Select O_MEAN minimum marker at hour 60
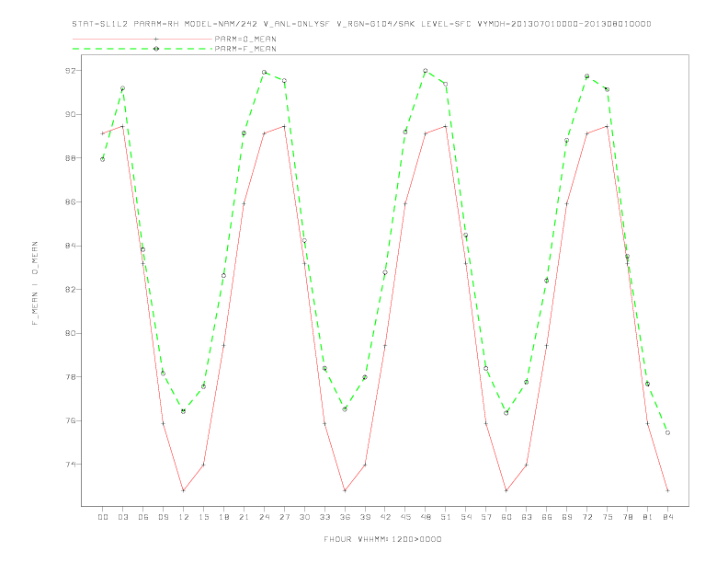Image resolution: width=728 pixels, height=563 pixels. (506, 490)
